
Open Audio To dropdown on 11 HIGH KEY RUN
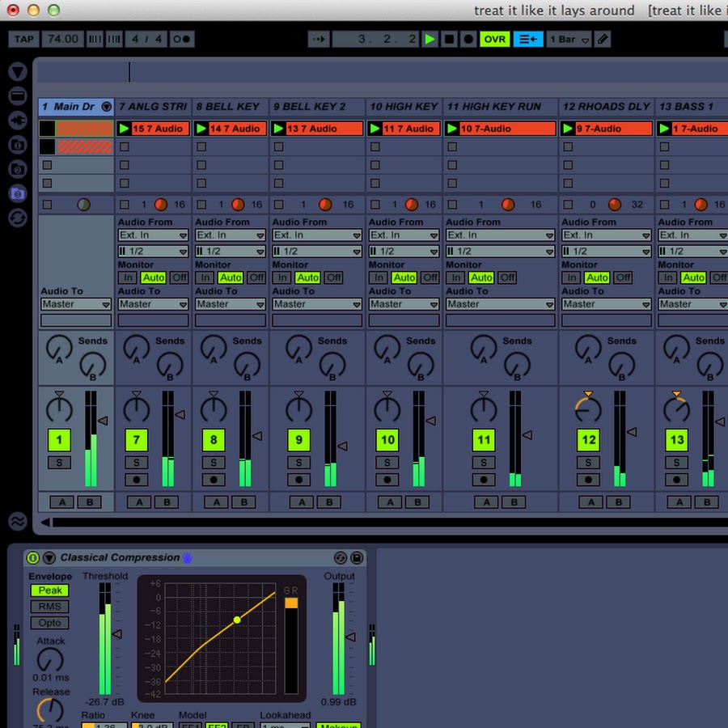[x=500, y=304]
